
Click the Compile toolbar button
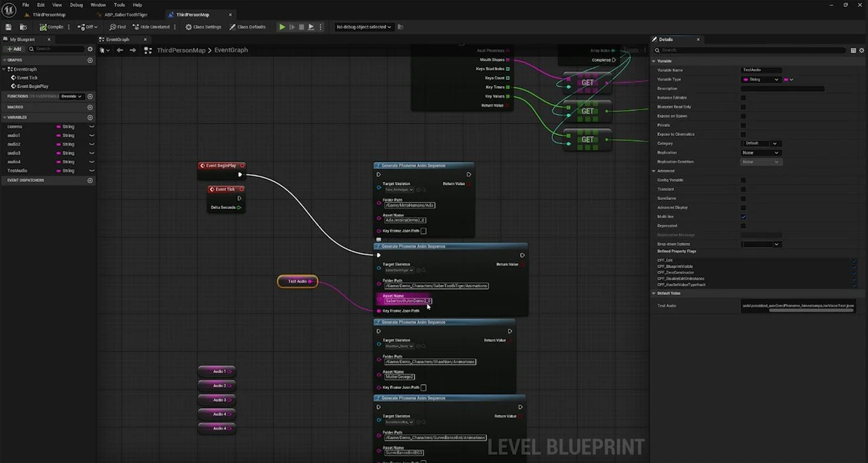[x=51, y=27]
